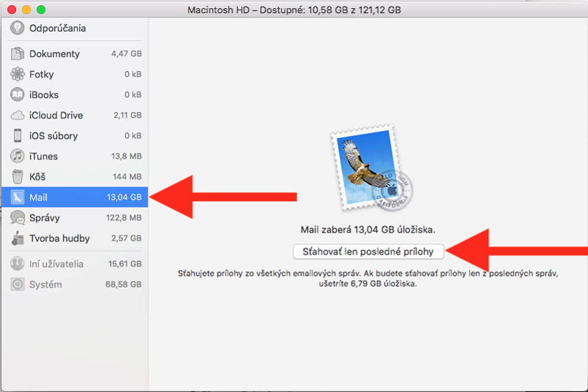
Task: Click the iTunes music note icon
Action: [x=18, y=157]
